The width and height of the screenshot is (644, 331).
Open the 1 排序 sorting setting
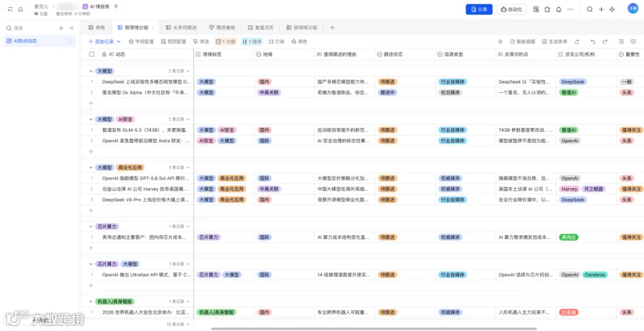pyautogui.click(x=252, y=41)
